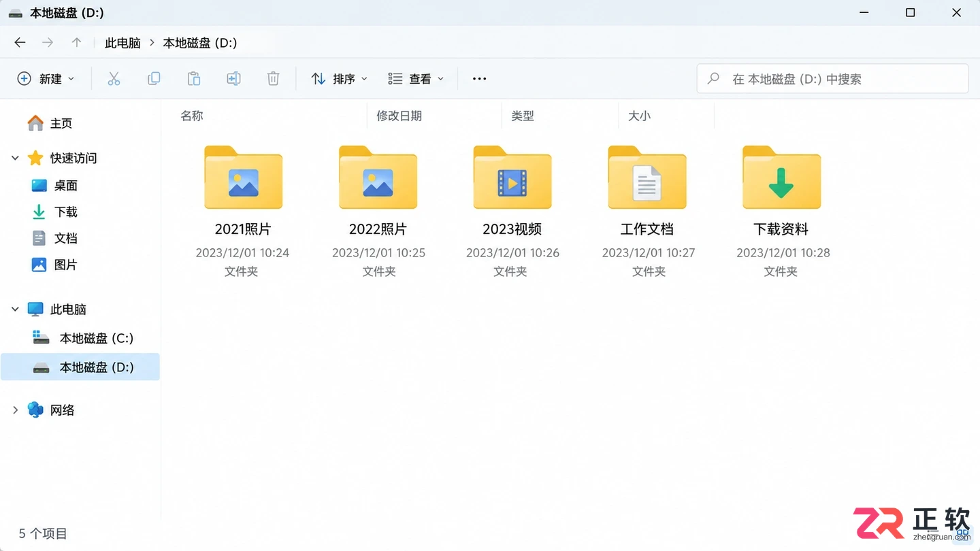980x551 pixels.
Task: Click the 网络 label in sidebar
Action: tap(62, 410)
